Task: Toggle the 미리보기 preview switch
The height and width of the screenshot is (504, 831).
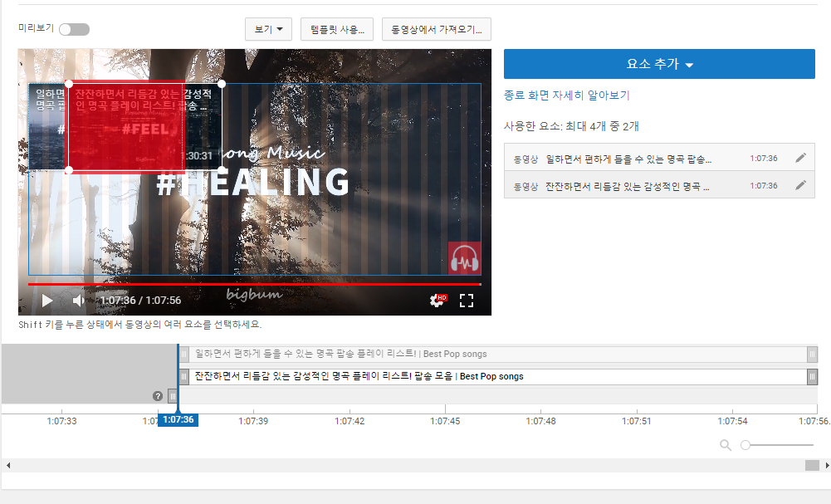Action: pos(74,29)
